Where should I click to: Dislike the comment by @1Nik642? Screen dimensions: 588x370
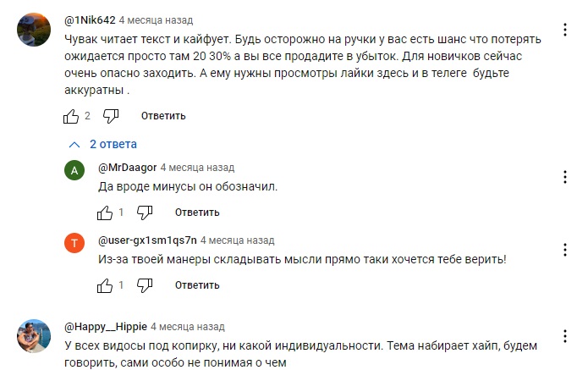(110, 115)
